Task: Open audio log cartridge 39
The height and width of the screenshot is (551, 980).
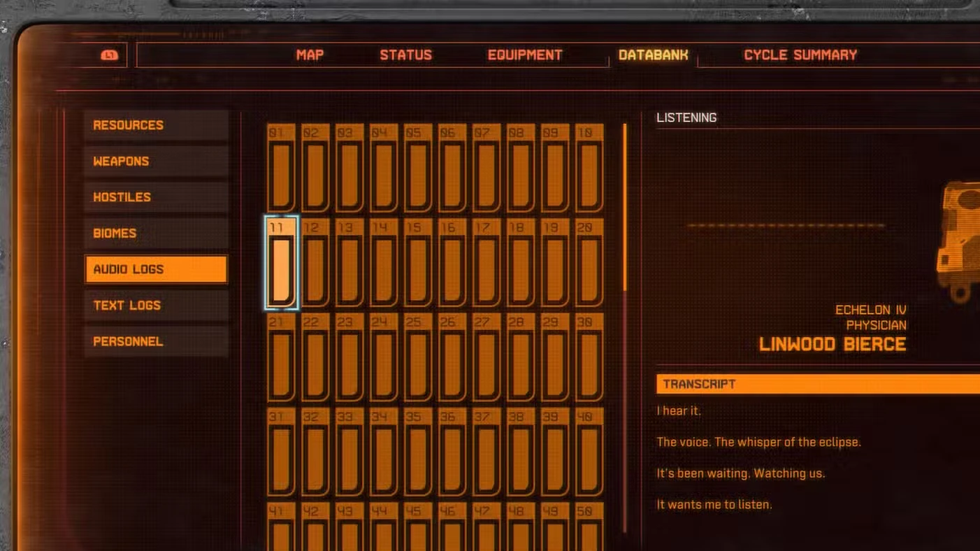Action: pyautogui.click(x=555, y=452)
